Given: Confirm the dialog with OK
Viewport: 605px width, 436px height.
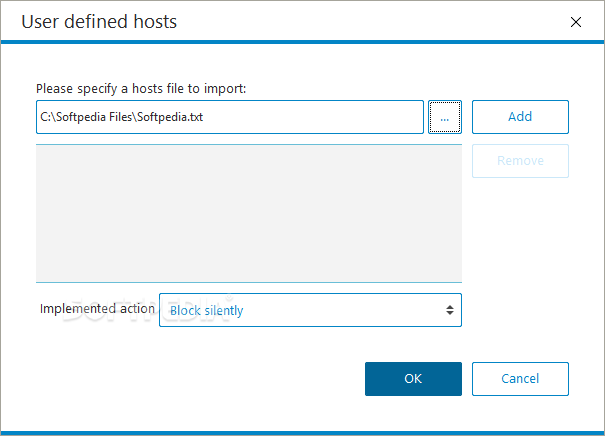Looking at the screenshot, I should pos(413,379).
